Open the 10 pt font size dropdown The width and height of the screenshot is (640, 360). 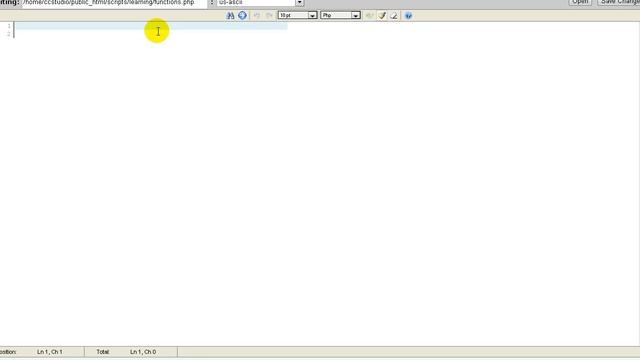[x=298, y=16]
